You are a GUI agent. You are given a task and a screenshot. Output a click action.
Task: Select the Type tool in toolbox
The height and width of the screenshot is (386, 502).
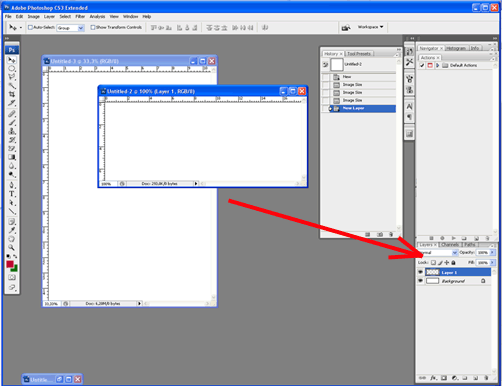(12, 194)
